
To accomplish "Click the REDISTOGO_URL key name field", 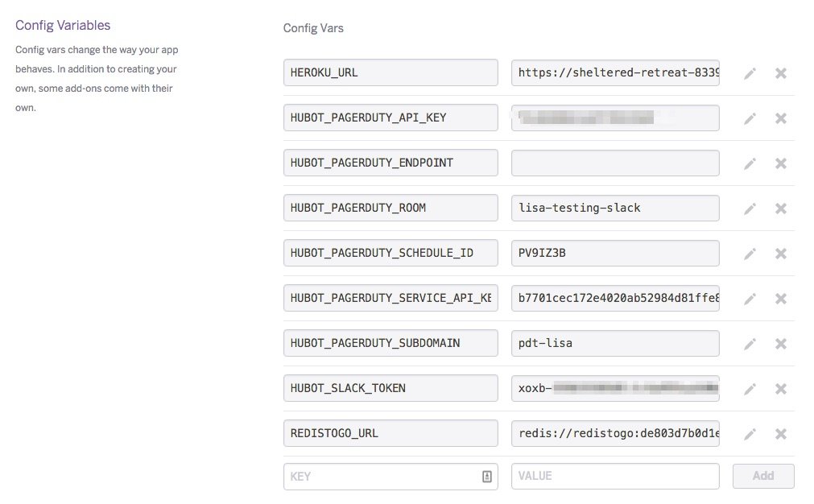I will point(390,434).
